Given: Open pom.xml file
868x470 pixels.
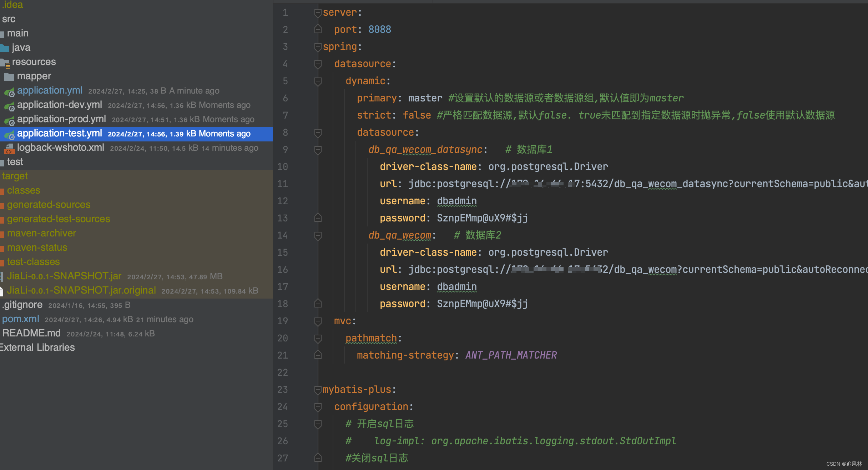Looking at the screenshot, I should (x=21, y=319).
